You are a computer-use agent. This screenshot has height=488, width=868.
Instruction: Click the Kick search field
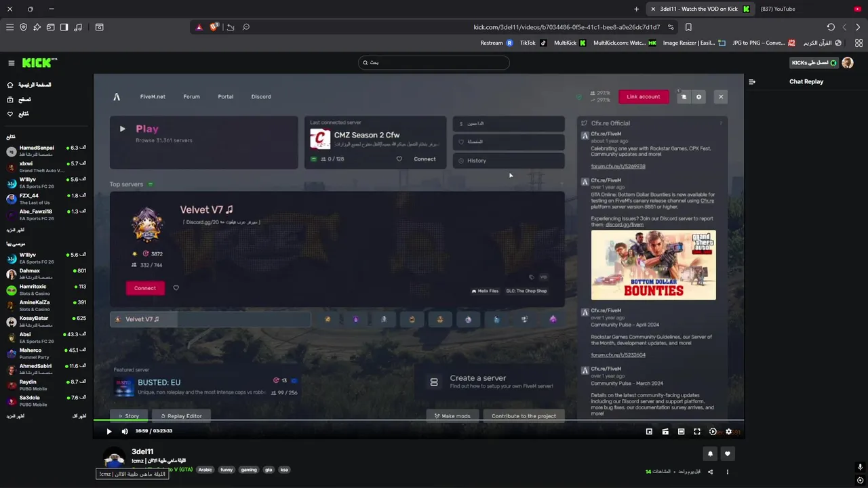433,62
